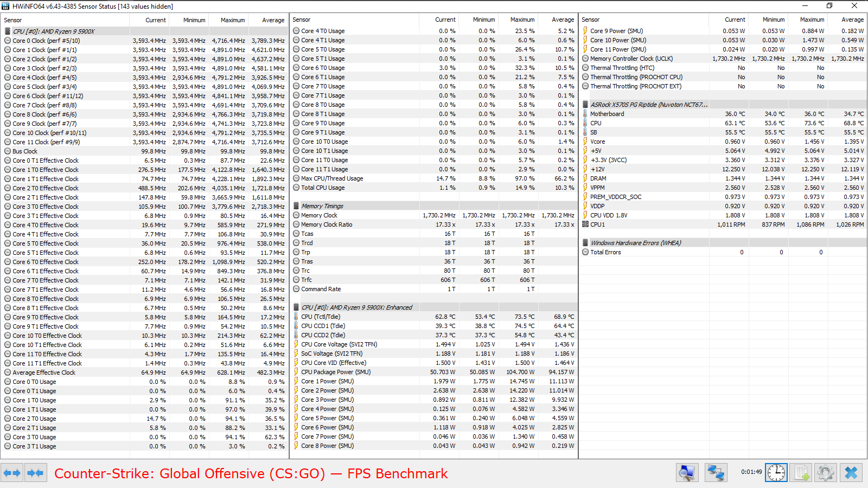Viewport: 868px width, 488px height.
Task: Select the Command Rate row
Action: click(x=433, y=289)
